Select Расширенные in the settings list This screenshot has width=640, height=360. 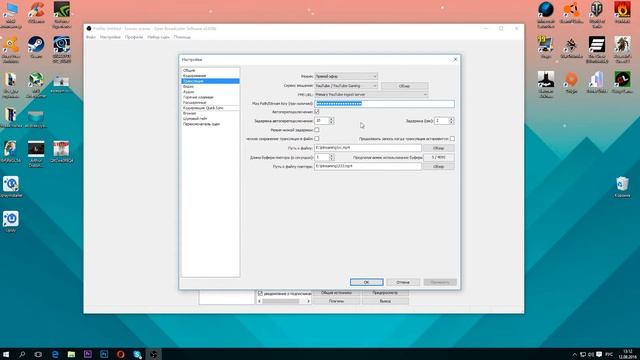point(210,102)
